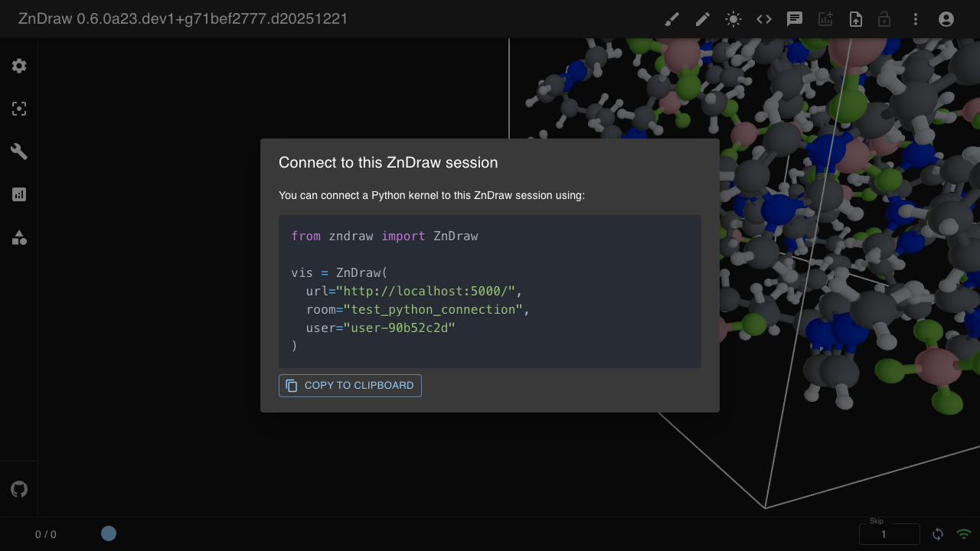Open the wrench modifiers panel
Viewport: 980px width, 551px height.
pos(19,152)
